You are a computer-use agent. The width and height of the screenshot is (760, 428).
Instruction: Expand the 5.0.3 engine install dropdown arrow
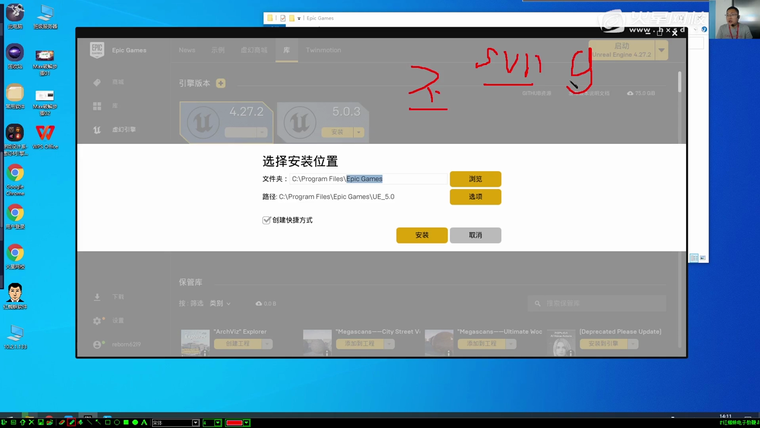coord(359,132)
